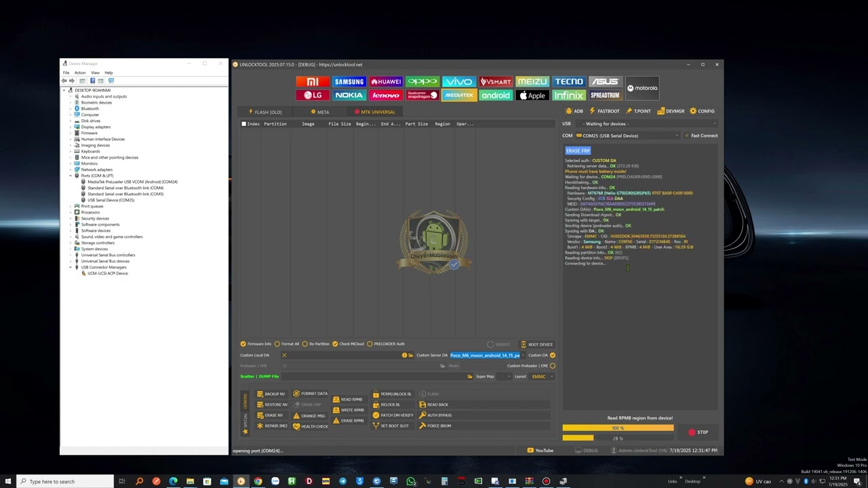868x488 pixels.
Task: Open the View menu in Device Manager
Action: [x=95, y=73]
